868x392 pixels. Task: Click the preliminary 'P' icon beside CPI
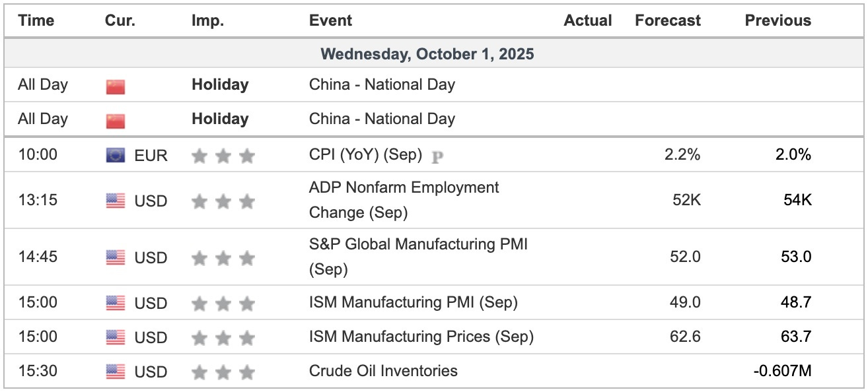437,156
